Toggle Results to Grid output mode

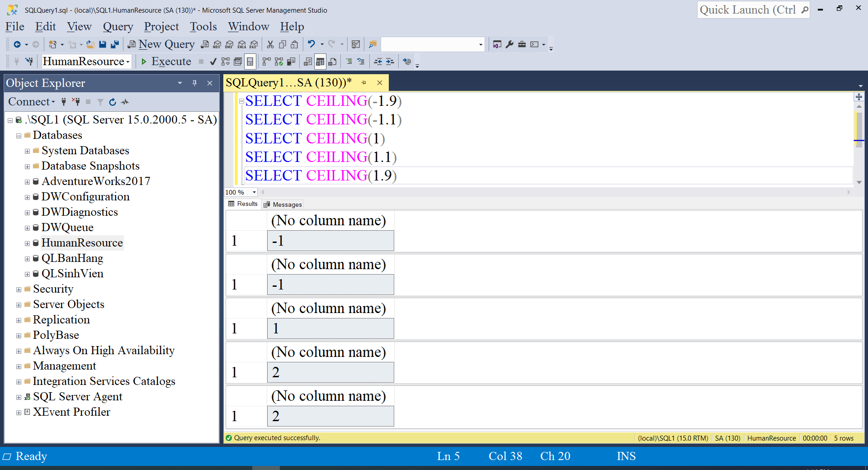pos(320,62)
